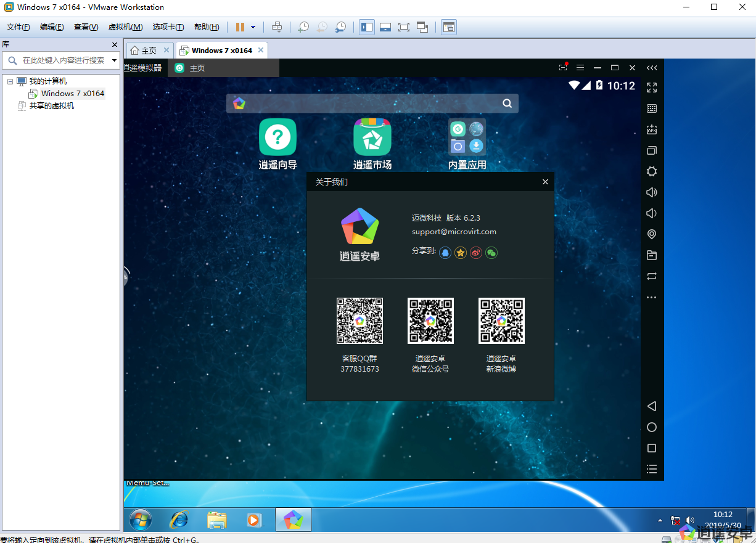Image resolution: width=756 pixels, height=543 pixels.
Task: Share via the green WeChat icon
Action: [491, 253]
